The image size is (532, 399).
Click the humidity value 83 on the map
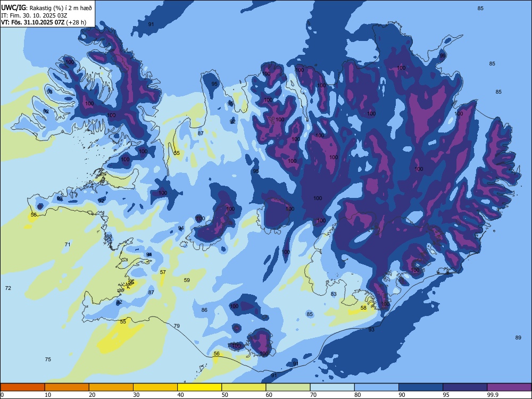(334, 294)
